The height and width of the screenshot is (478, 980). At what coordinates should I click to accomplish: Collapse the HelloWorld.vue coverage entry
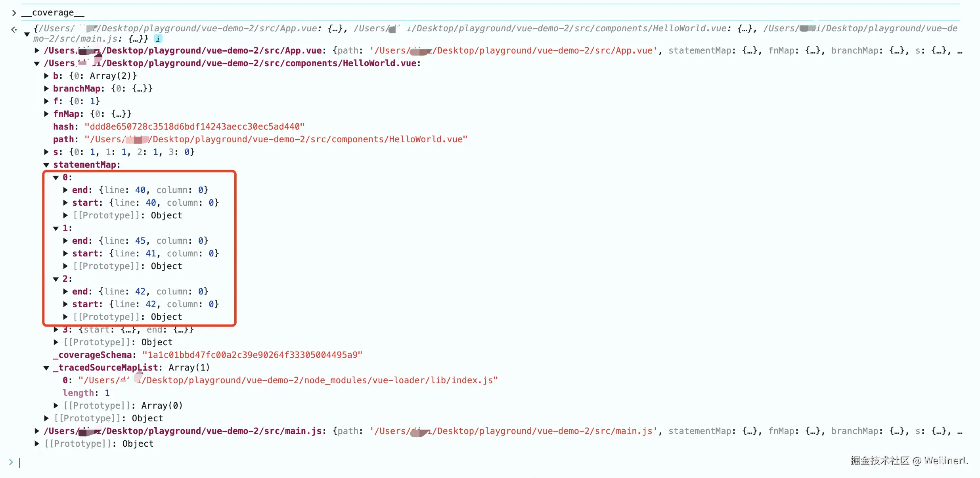[37, 63]
